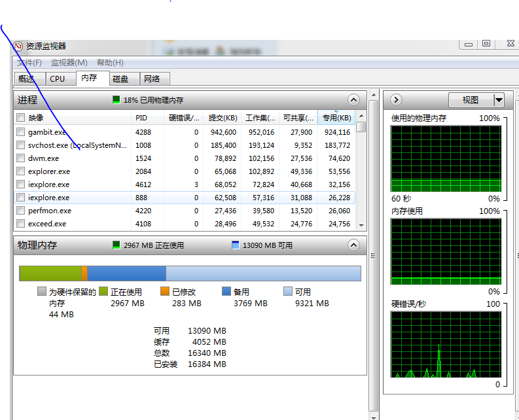519x420 pixels.
Task: Collapse the 进程 section with chevron
Action: tap(353, 100)
